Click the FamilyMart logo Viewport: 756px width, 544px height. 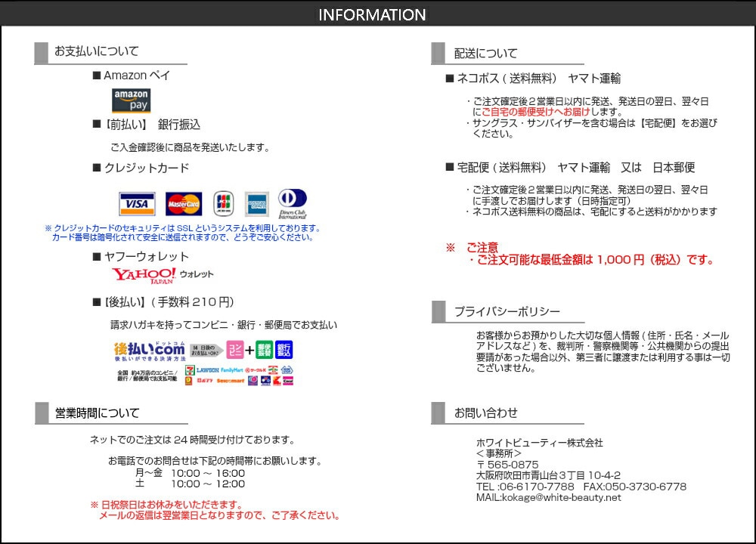coord(231,370)
